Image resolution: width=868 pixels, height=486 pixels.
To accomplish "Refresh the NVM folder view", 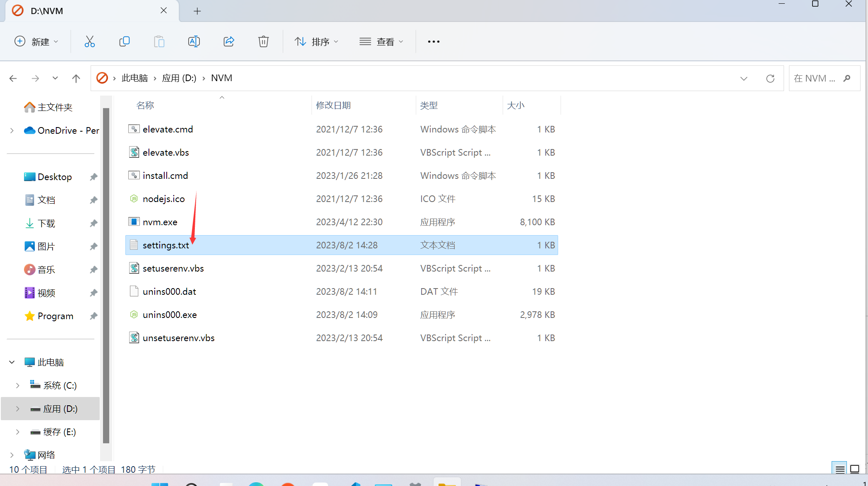I will (770, 78).
